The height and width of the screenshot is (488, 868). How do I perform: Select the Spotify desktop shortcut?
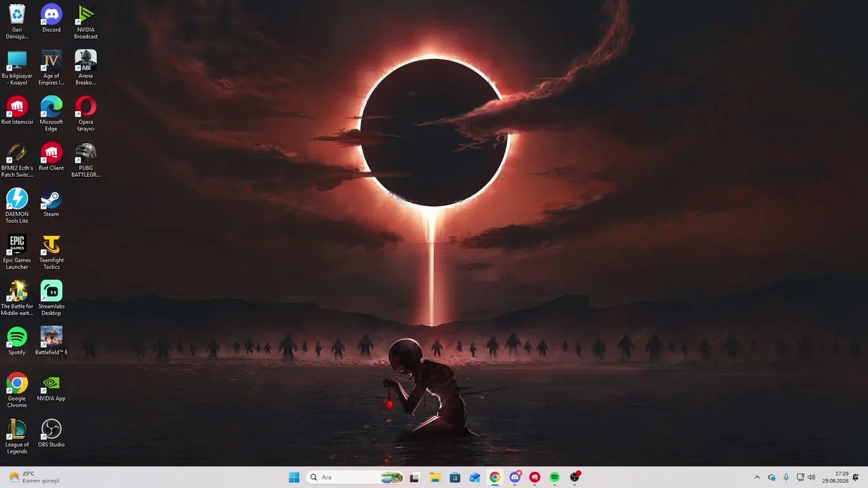[x=17, y=341]
